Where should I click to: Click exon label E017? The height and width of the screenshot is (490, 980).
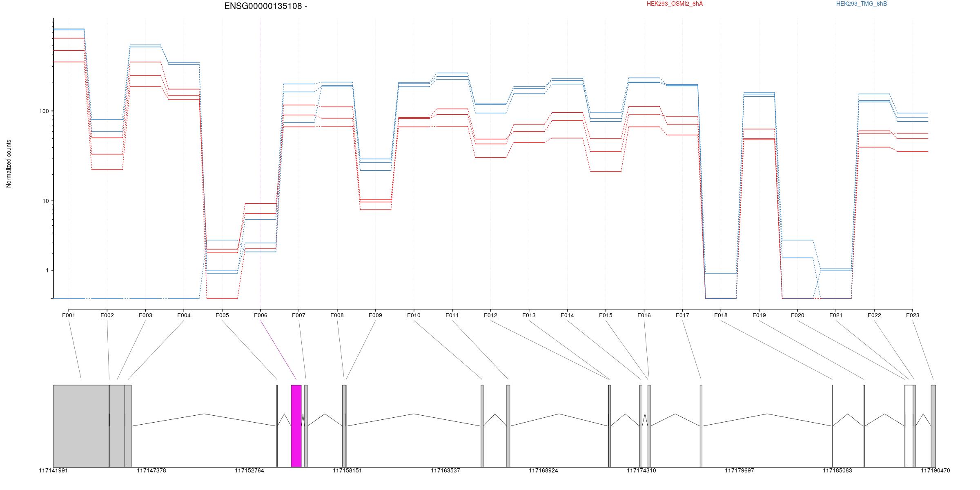pyautogui.click(x=683, y=315)
